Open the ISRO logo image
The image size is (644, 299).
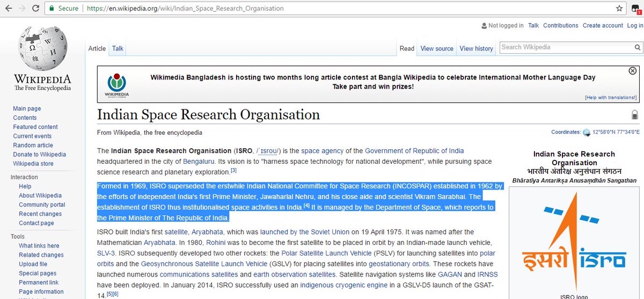click(574, 242)
